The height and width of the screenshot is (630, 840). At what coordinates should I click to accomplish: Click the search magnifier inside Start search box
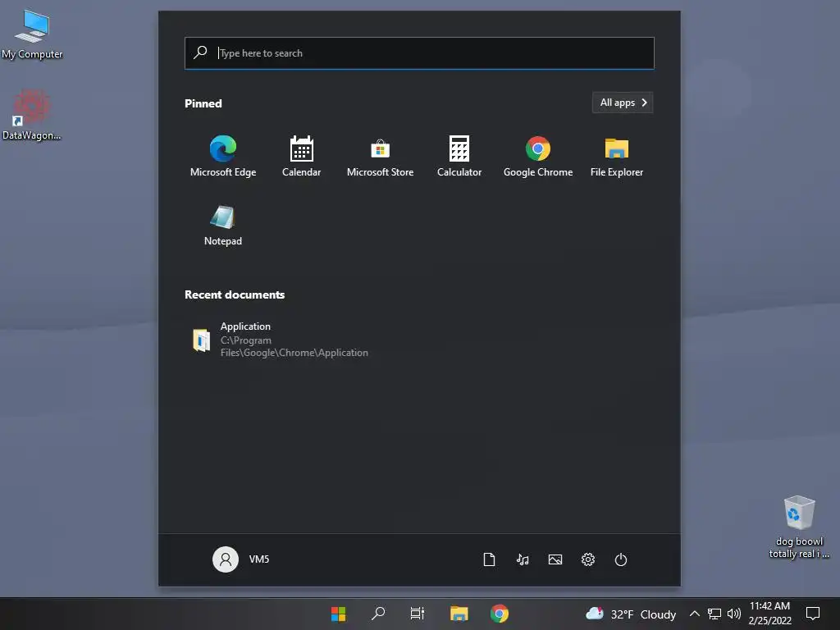[x=200, y=52]
